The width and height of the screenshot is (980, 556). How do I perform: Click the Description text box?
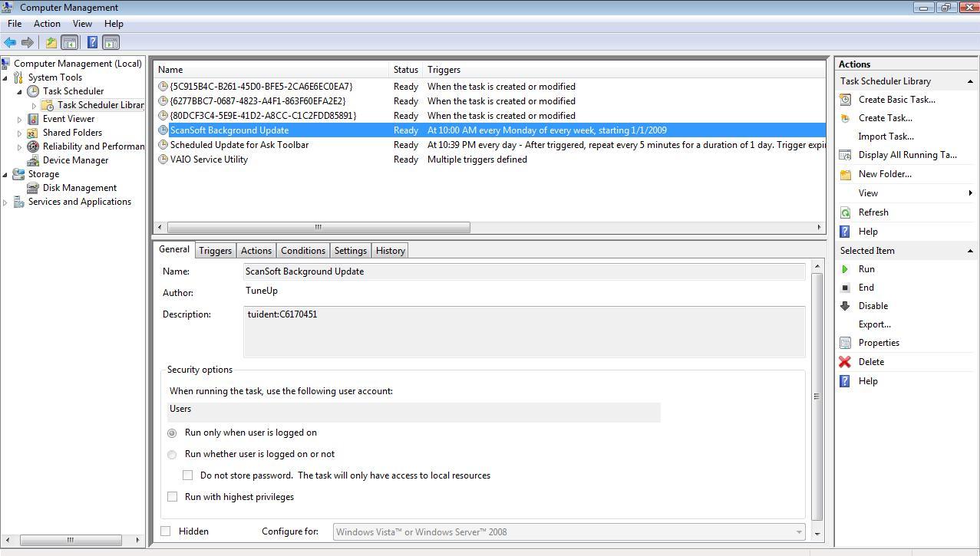click(524, 331)
